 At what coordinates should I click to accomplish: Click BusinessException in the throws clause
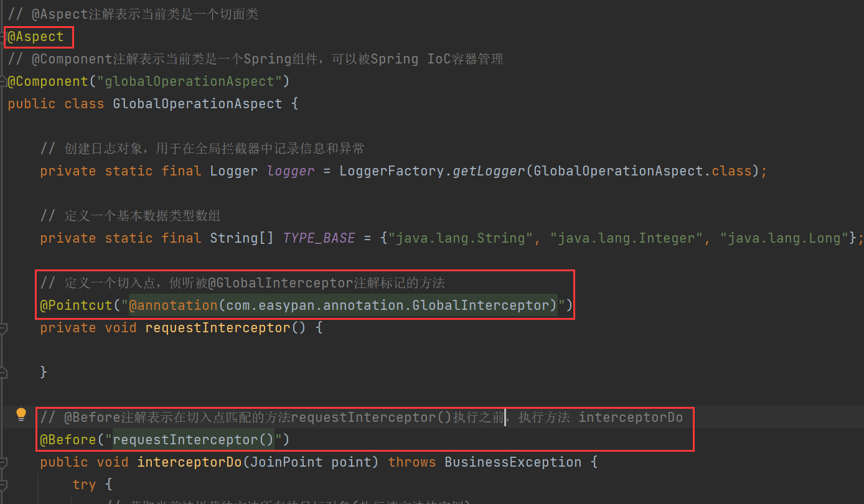pos(513,462)
